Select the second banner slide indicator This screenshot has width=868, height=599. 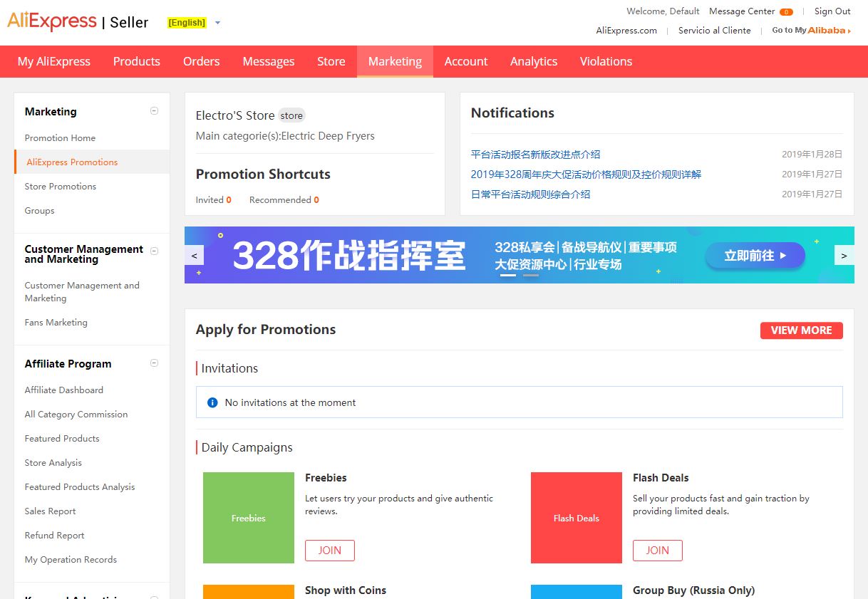[531, 275]
